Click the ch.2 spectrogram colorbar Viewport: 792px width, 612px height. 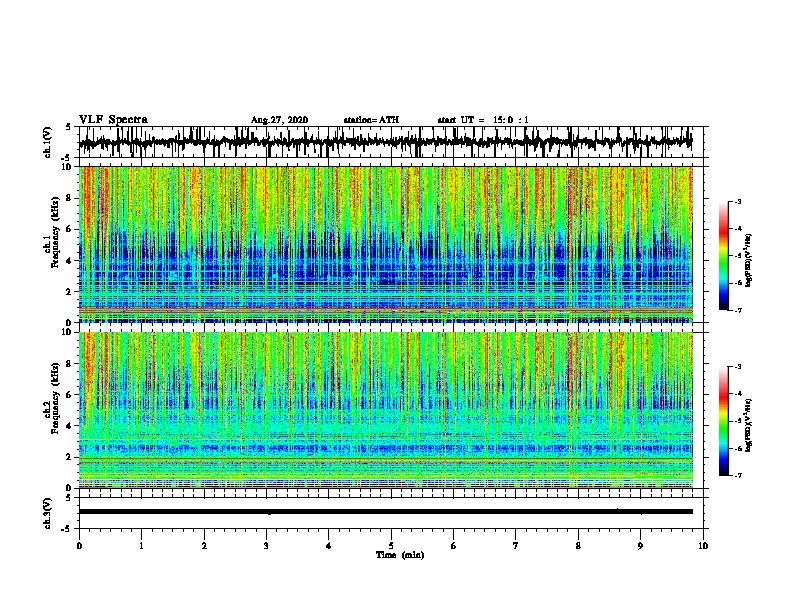click(x=724, y=421)
